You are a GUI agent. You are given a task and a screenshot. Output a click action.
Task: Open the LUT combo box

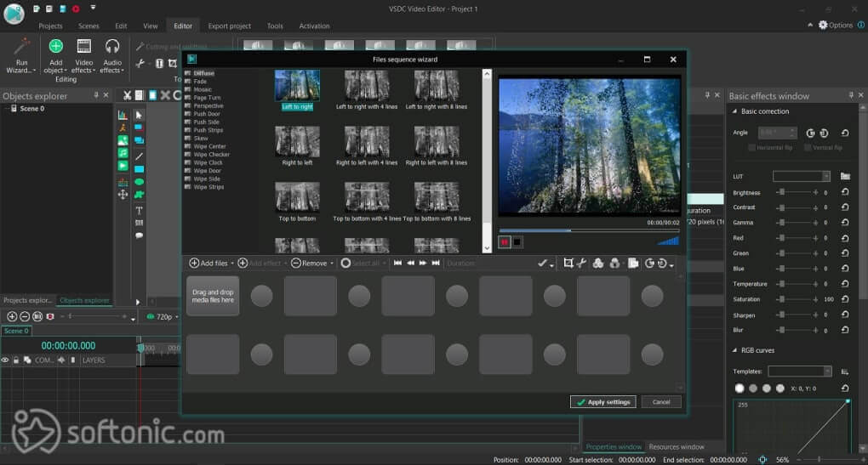click(x=802, y=176)
